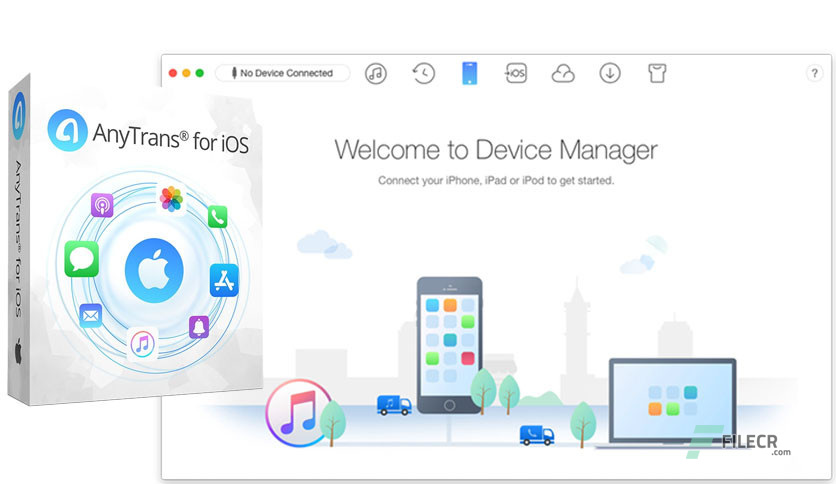Click the Podcasts icon on product box
836x484 pixels.
(102, 205)
